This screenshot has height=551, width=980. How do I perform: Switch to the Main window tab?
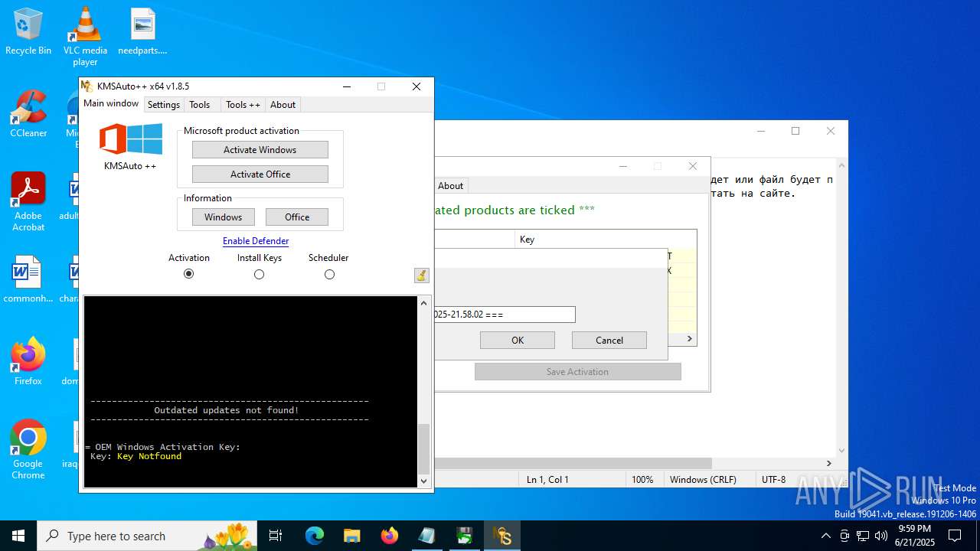(x=111, y=103)
